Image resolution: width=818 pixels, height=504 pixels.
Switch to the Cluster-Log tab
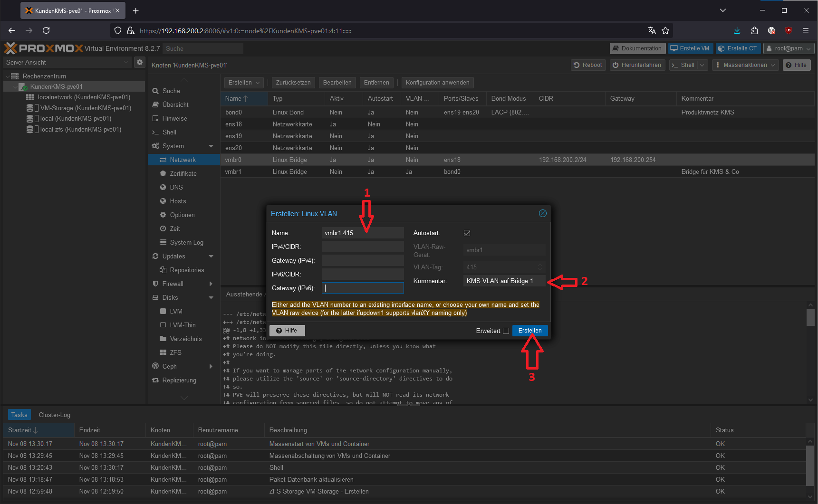point(55,415)
